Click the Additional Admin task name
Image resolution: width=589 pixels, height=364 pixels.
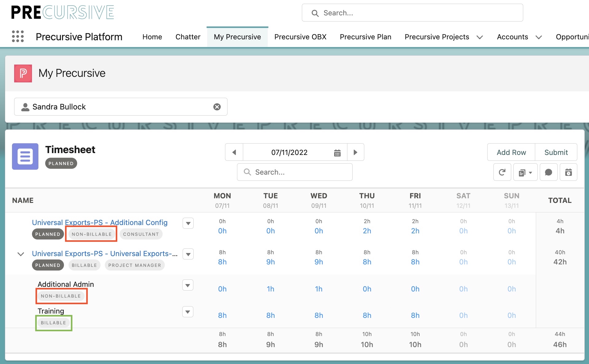click(x=66, y=284)
